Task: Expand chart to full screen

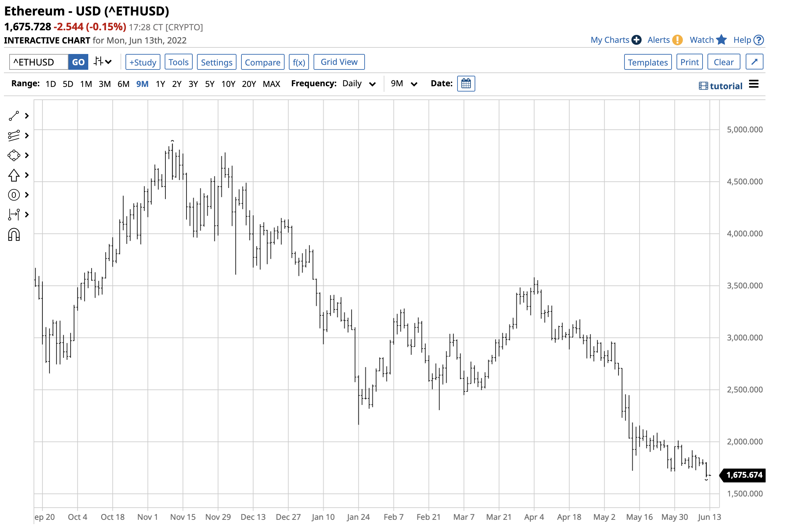Action: pyautogui.click(x=754, y=62)
